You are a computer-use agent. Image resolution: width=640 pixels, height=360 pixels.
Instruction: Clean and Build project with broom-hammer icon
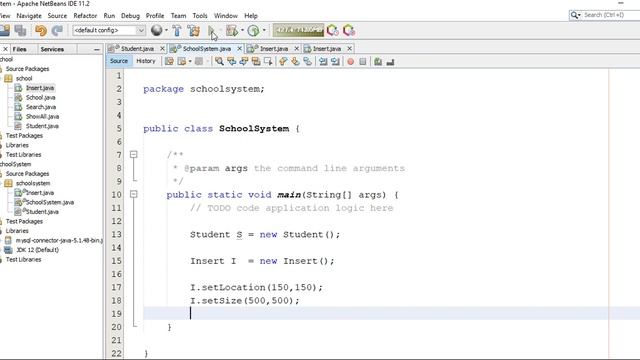(193, 31)
